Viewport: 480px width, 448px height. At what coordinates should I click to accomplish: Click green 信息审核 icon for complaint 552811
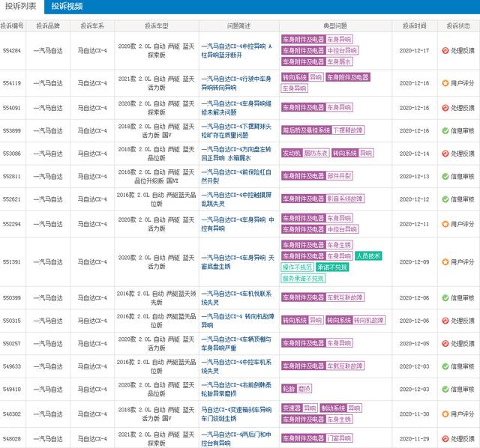(x=445, y=176)
